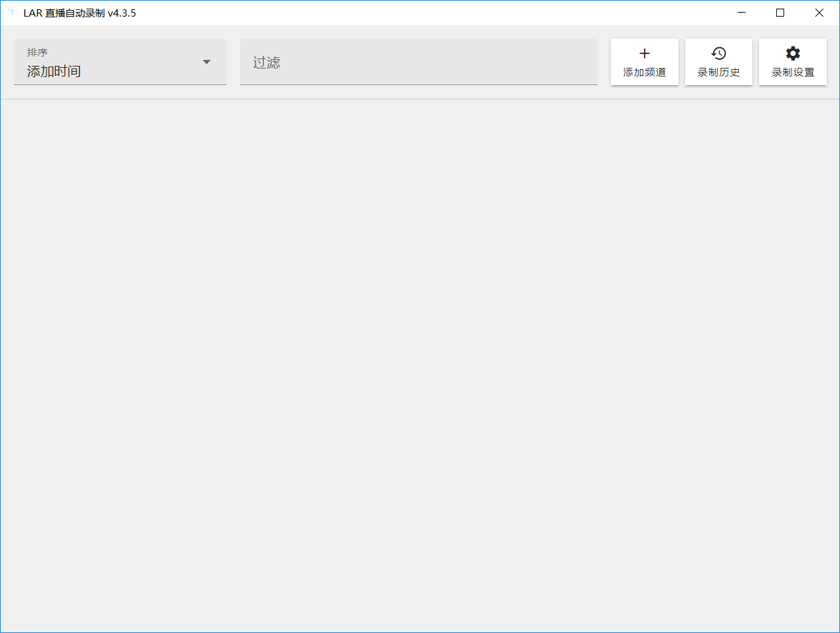The width and height of the screenshot is (840, 633).
Task: Close the LAR recorder window
Action: [x=819, y=13]
